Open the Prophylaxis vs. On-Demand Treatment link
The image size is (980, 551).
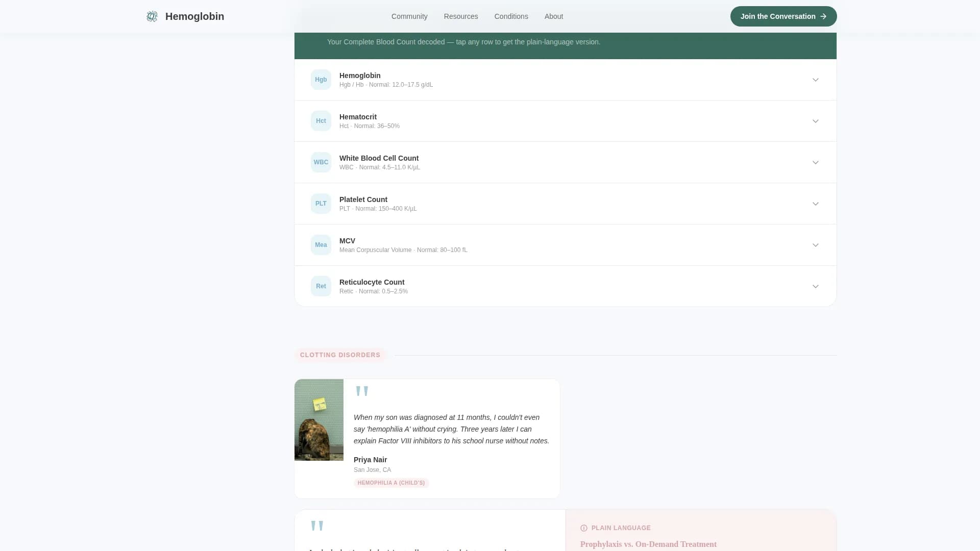(x=649, y=544)
